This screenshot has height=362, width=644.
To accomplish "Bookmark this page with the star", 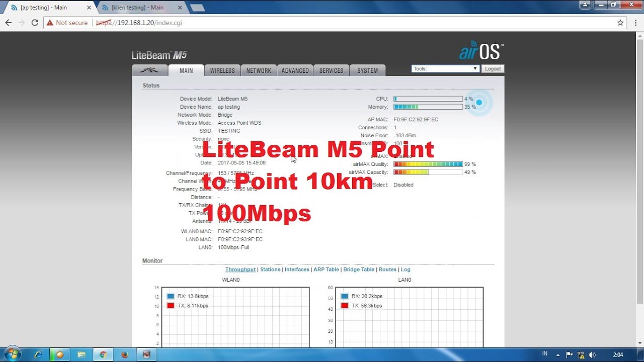I will [x=620, y=23].
